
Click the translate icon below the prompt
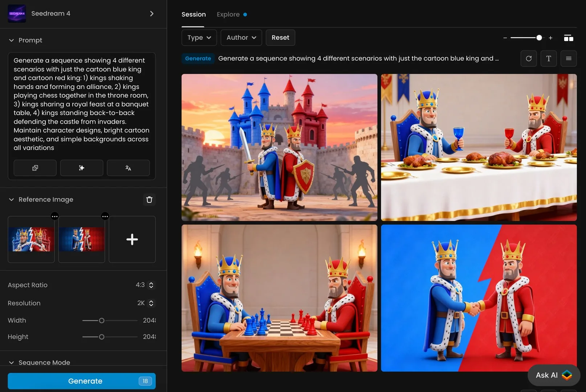tap(128, 168)
